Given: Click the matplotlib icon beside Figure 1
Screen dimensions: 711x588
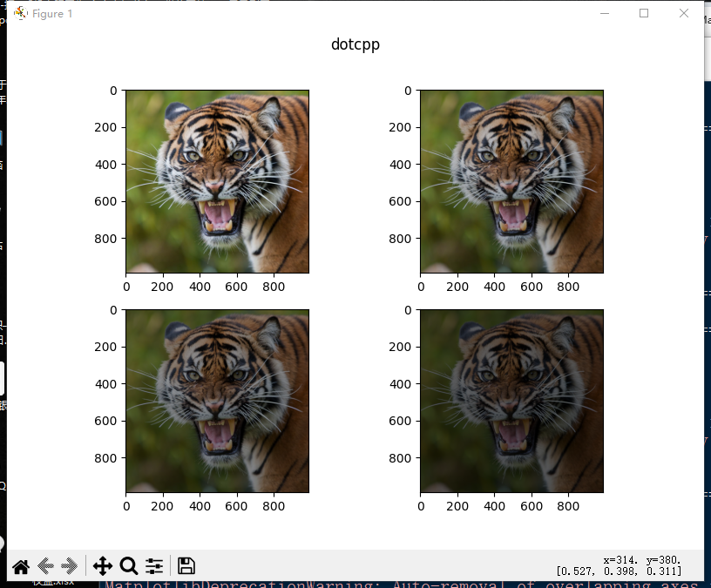Looking at the screenshot, I should click(20, 13).
